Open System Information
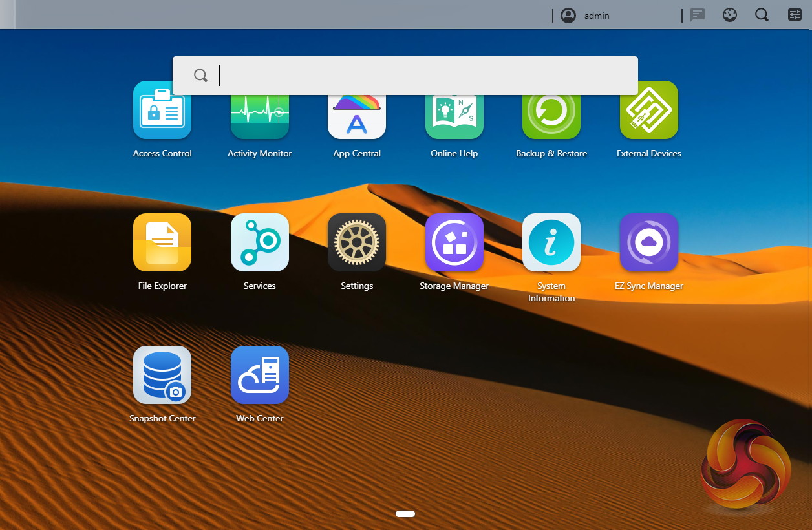Viewport: 812px width, 530px height. click(x=551, y=242)
